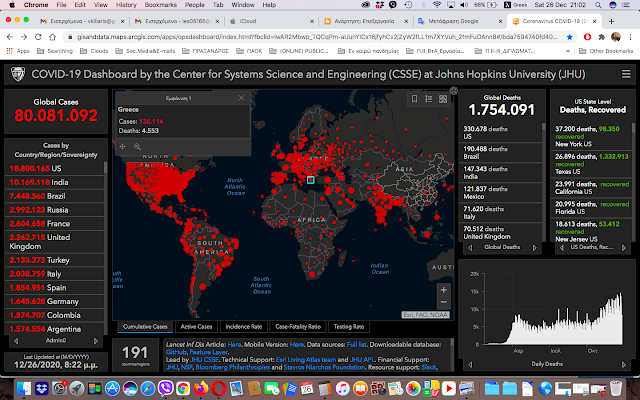Go to the browser home page
The width and height of the screenshot is (640, 400).
click(52, 37)
